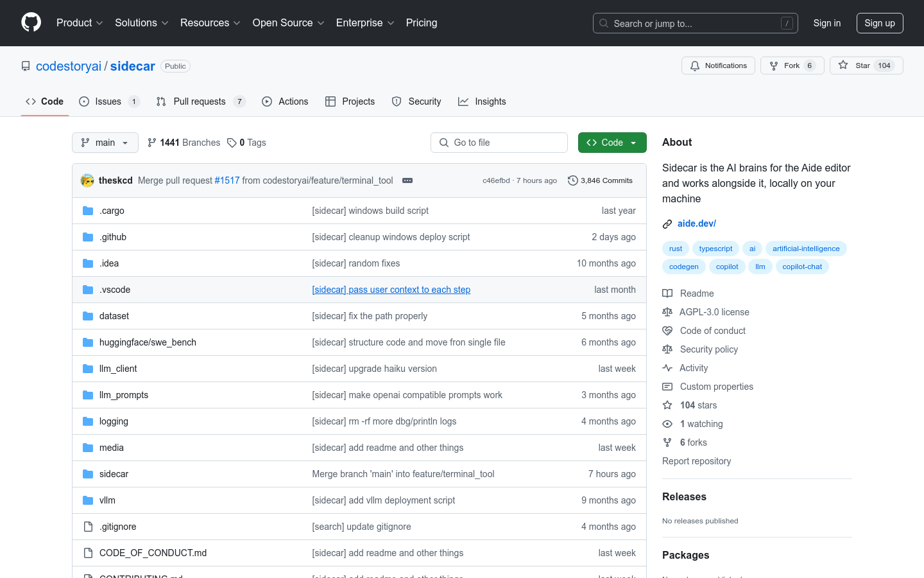Screen dimensions: 924x578
Task: Click the GitHub logo icon
Action: (31, 22)
